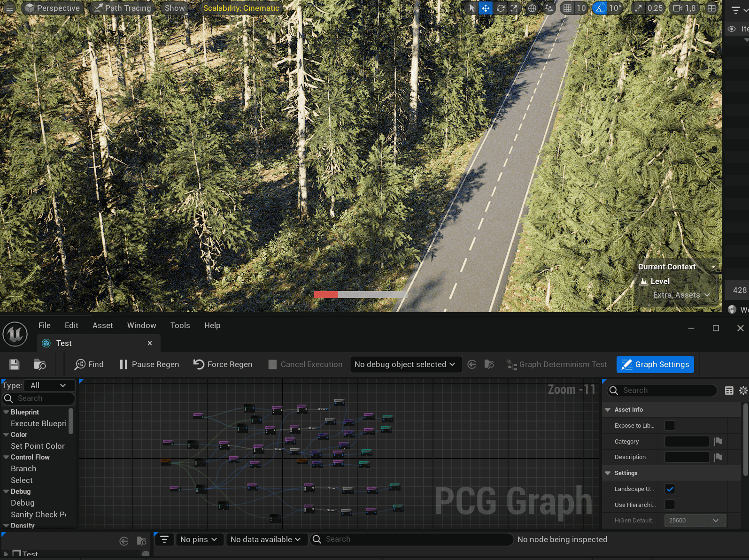
Task: Click the Force Regen button
Action: 223,364
